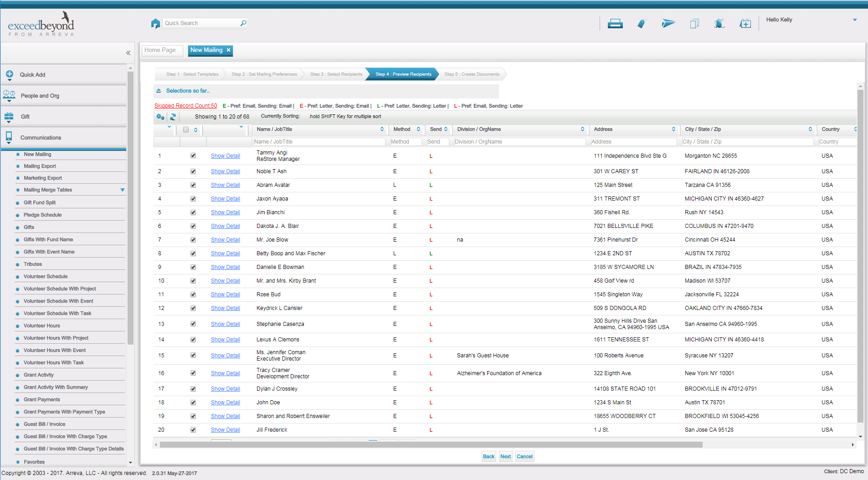This screenshot has height=480, width=868.
Task: Expand the Mailing Merge Tables submenu
Action: [x=122, y=190]
